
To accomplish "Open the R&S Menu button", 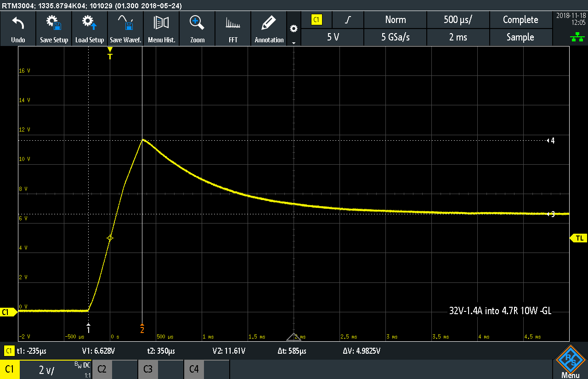I will 570,362.
